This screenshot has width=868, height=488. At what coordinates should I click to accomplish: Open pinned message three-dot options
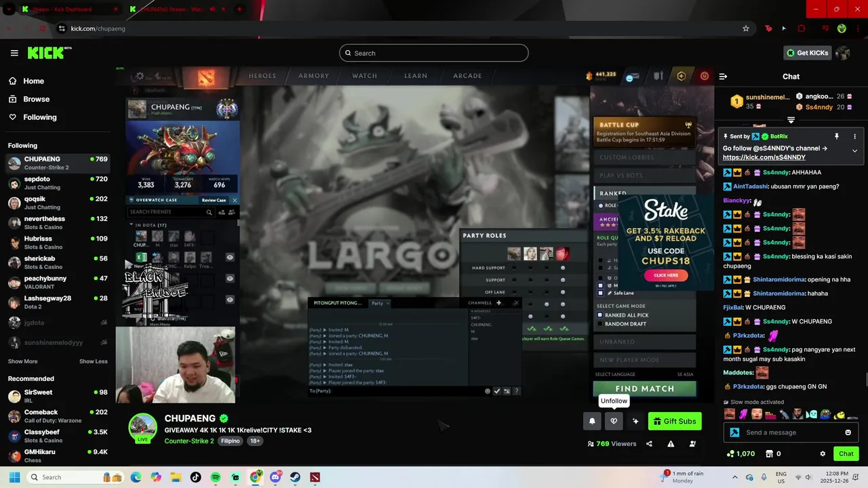click(854, 136)
